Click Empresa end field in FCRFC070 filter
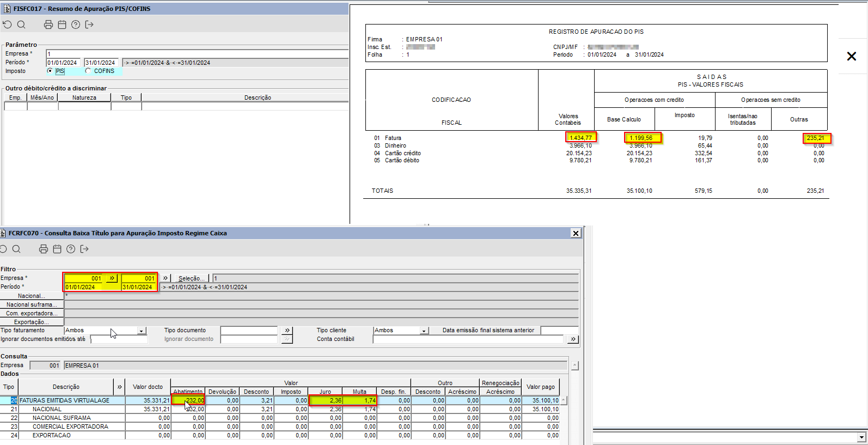The image size is (868, 445). point(139,278)
